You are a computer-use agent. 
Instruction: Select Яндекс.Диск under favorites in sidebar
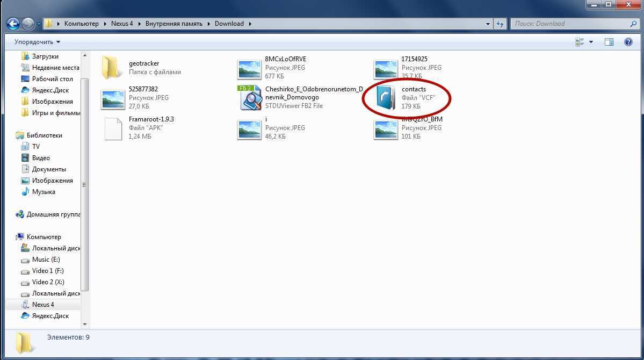(50, 90)
